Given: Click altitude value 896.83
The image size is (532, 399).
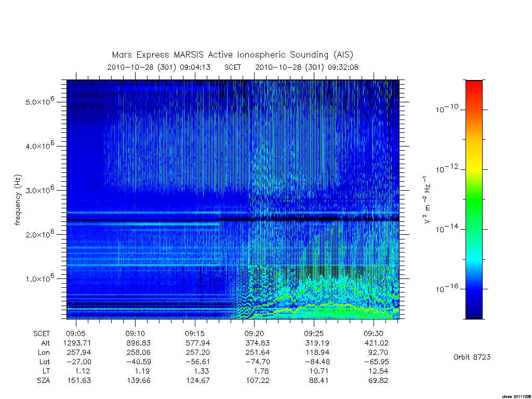Looking at the screenshot, I should 138,343.
